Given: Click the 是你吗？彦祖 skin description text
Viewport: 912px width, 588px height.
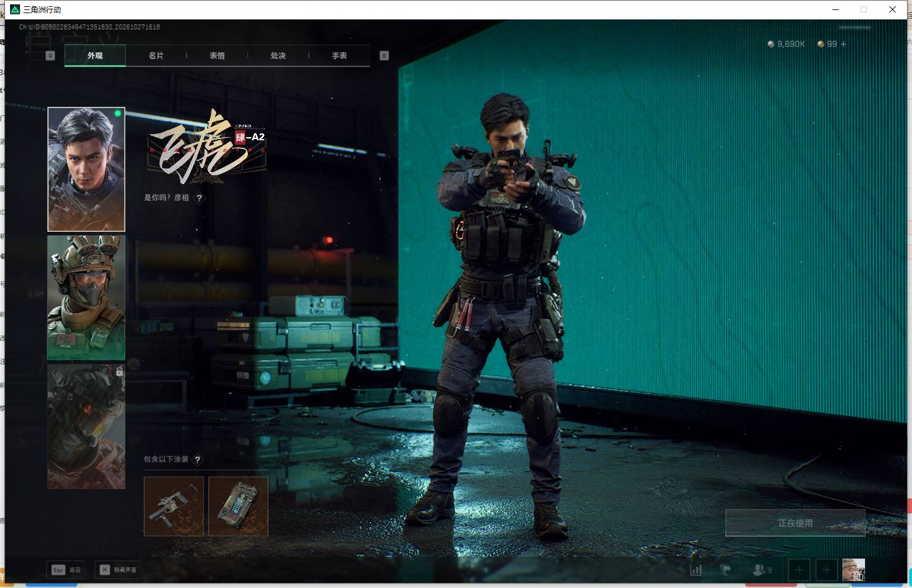Looking at the screenshot, I should (167, 198).
